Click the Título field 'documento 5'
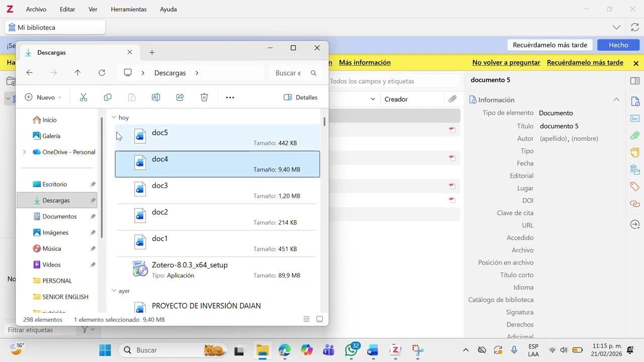644x362 pixels. [559, 126]
